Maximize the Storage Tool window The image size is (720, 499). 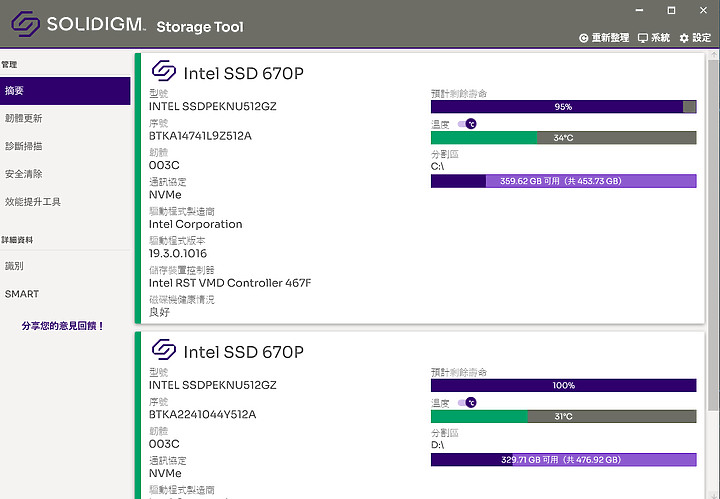coord(671,10)
